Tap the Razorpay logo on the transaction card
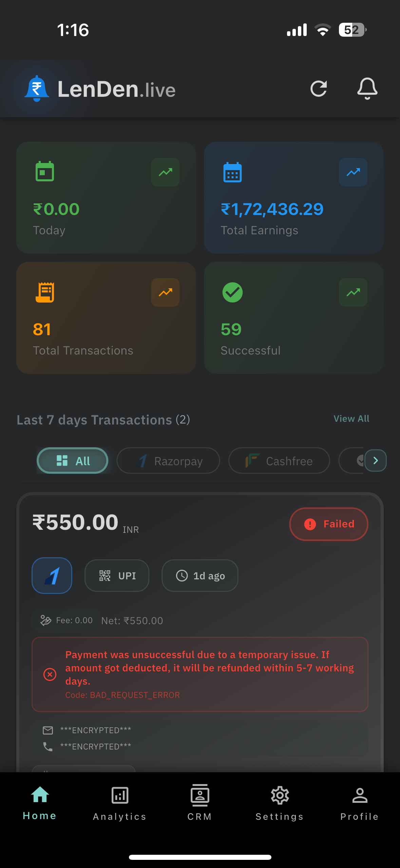400x868 pixels. (52, 576)
